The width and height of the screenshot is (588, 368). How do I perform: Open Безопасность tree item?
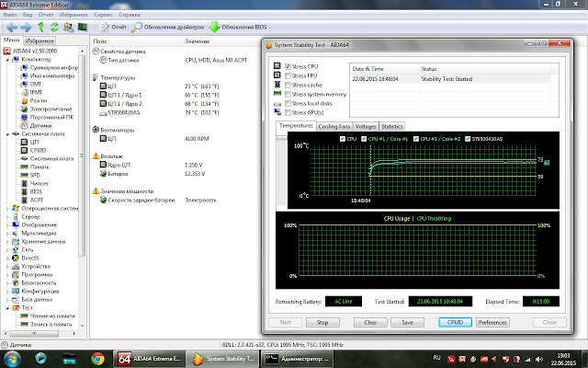(34, 282)
